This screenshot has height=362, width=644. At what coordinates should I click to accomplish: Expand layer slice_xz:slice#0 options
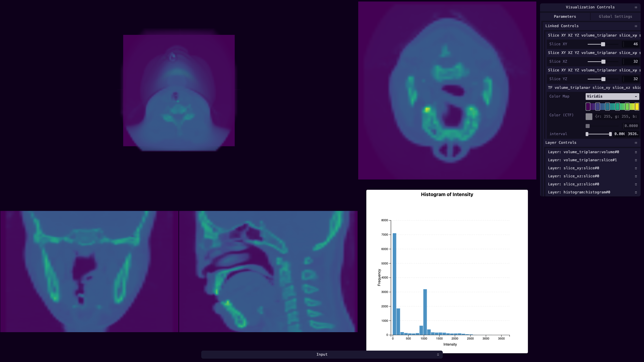636,176
